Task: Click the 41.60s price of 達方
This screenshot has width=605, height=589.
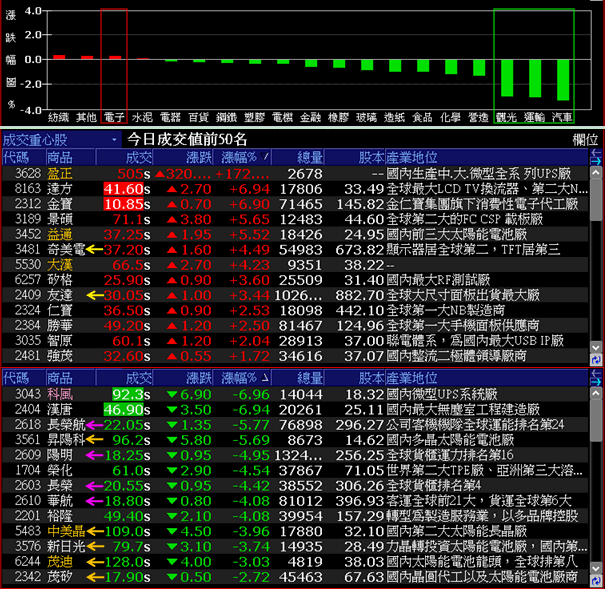Action: 127,189
